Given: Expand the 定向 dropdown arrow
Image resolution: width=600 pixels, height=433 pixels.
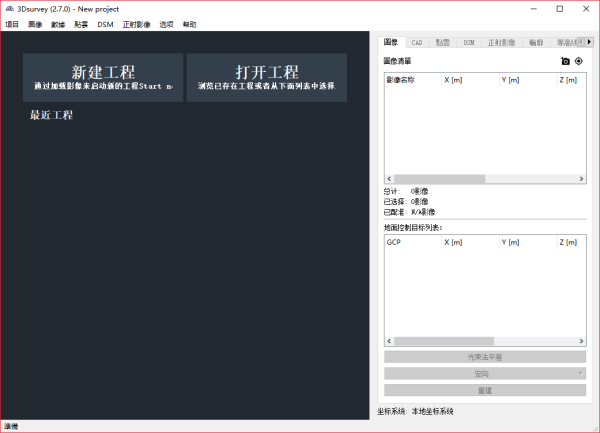Looking at the screenshot, I should [580, 373].
